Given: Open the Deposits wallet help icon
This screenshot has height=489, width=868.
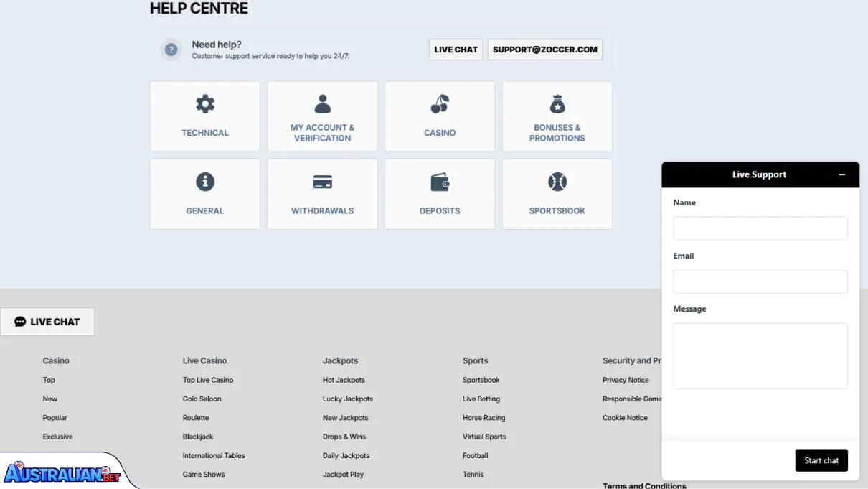Looking at the screenshot, I should click(439, 182).
